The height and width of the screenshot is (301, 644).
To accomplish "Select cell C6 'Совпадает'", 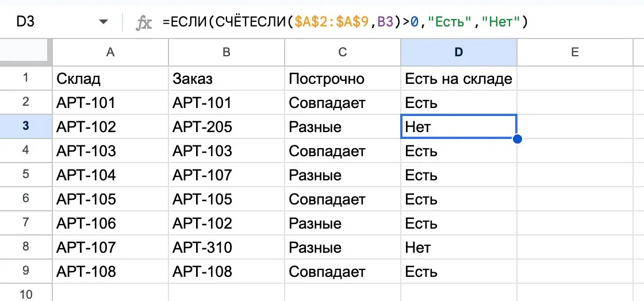I will tap(343, 199).
